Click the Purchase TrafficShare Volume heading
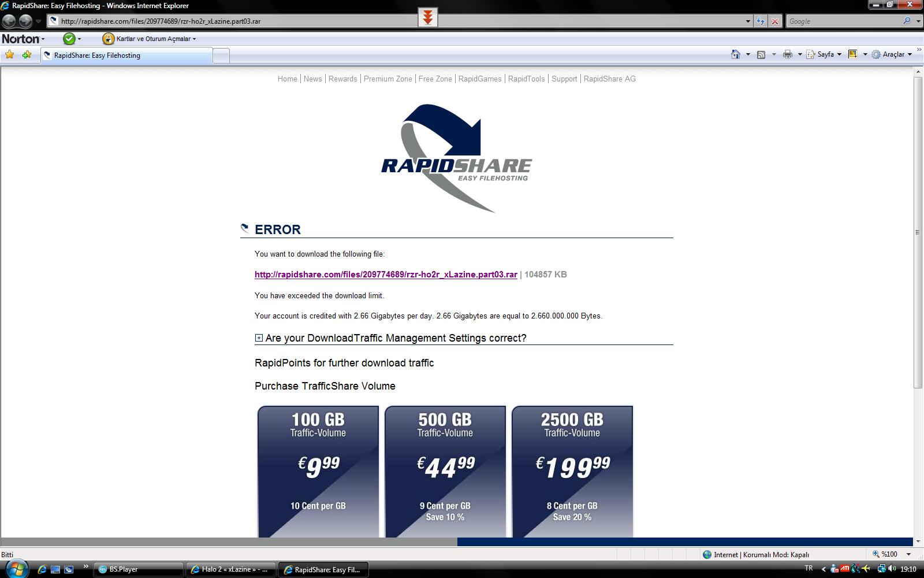924x578 pixels. point(325,386)
